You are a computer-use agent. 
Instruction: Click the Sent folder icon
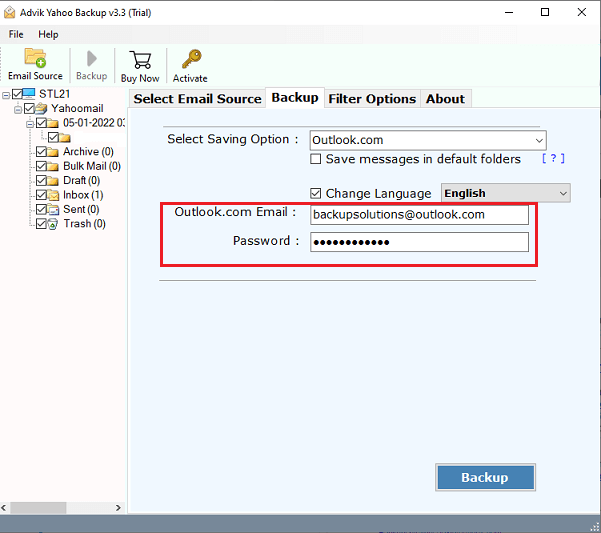53,210
